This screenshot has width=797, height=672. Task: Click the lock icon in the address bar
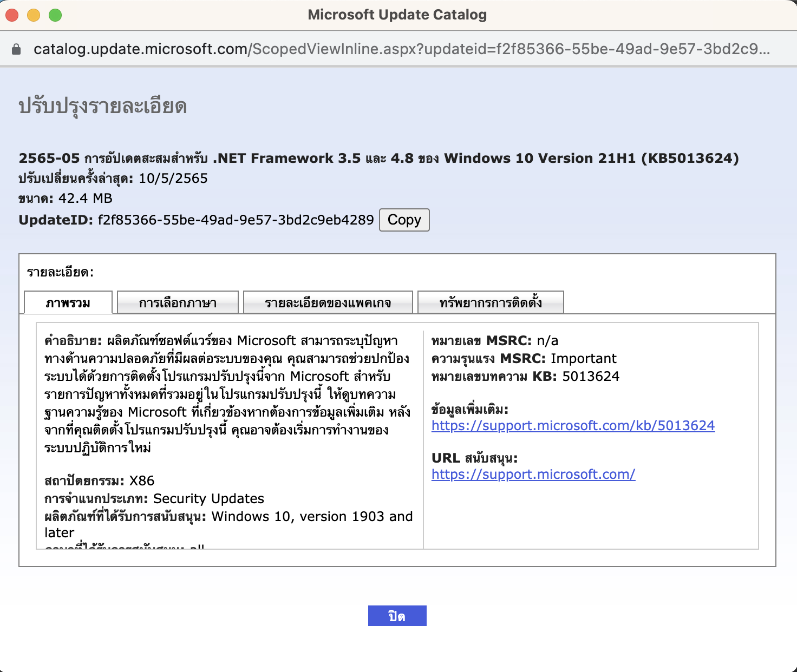(x=16, y=49)
